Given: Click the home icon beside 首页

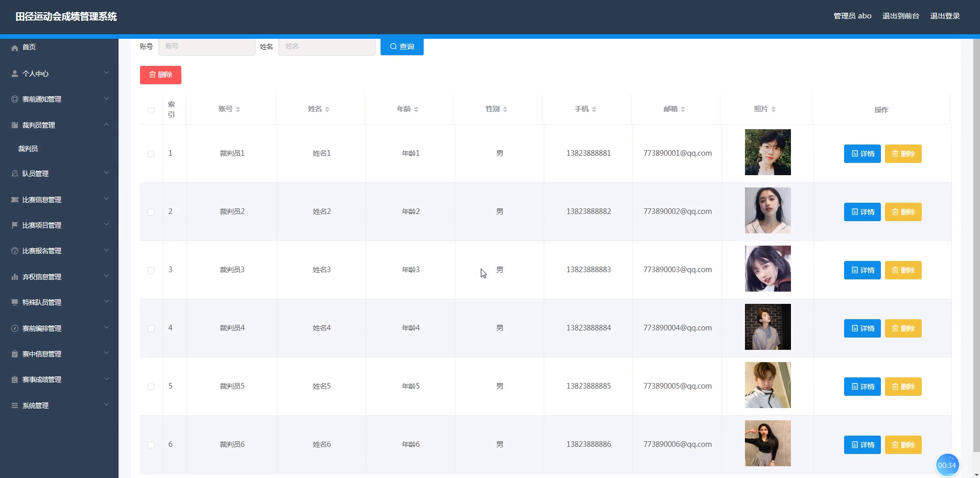Looking at the screenshot, I should point(15,47).
